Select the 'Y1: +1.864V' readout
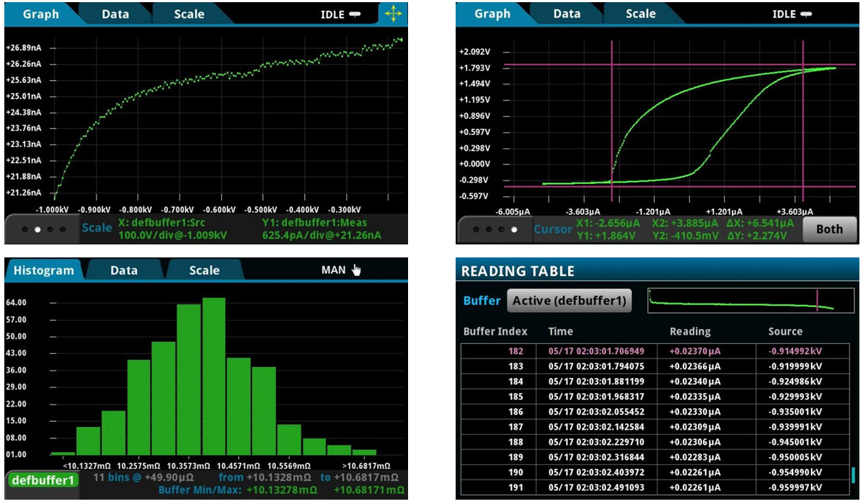 pos(606,236)
